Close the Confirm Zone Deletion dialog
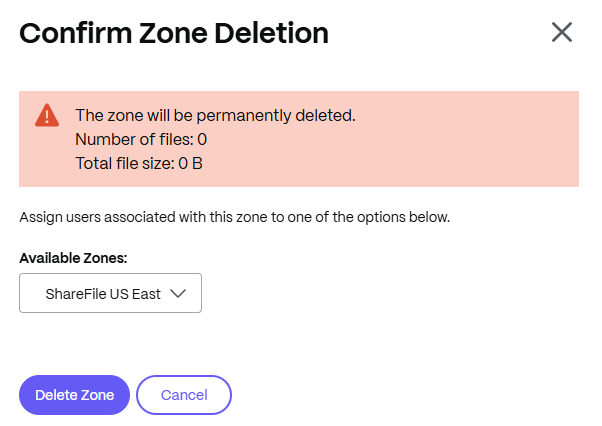602x426 pixels. click(562, 32)
